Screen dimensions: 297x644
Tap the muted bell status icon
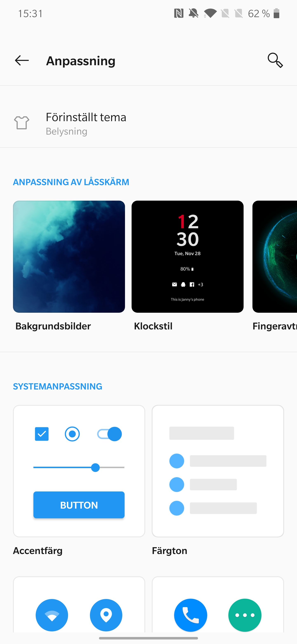tap(194, 13)
